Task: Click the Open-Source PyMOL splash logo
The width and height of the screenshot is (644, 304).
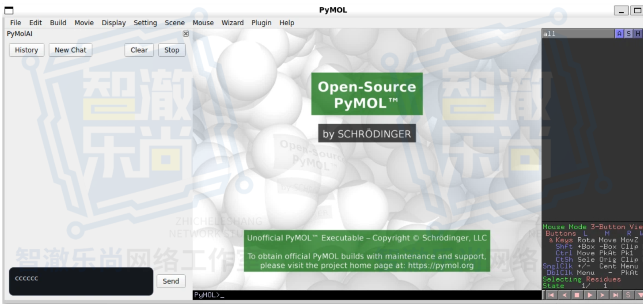Action: (x=367, y=94)
